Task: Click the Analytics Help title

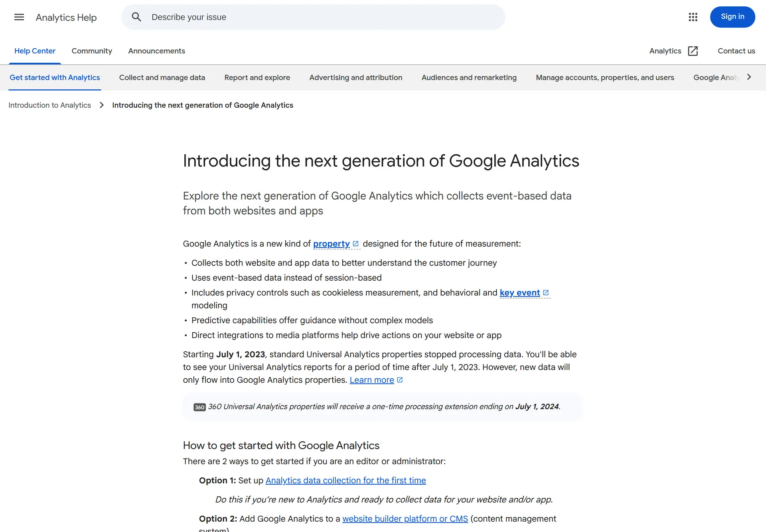Action: pos(66,17)
